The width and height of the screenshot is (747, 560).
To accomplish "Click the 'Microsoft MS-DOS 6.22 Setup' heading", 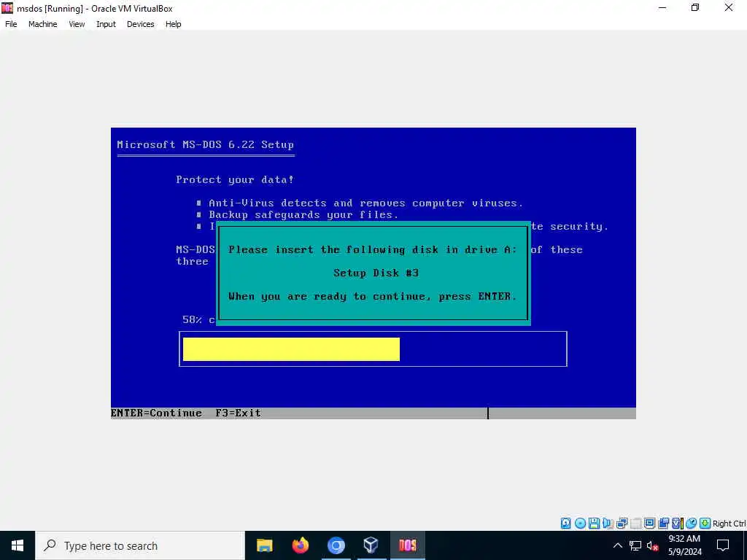I will pyautogui.click(x=205, y=144).
